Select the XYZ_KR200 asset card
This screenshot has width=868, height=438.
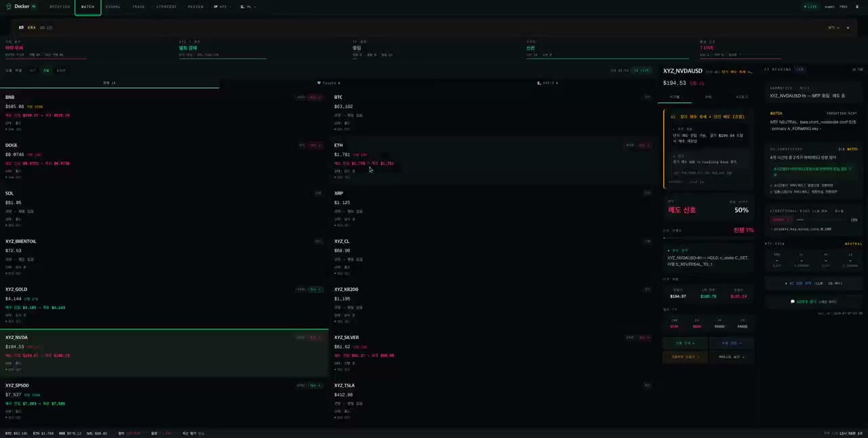coord(492,305)
